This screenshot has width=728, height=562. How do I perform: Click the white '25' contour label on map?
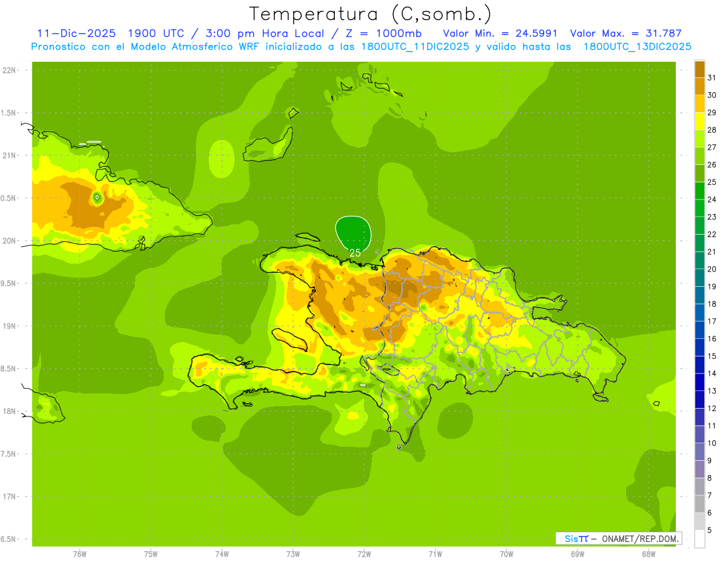(x=356, y=253)
